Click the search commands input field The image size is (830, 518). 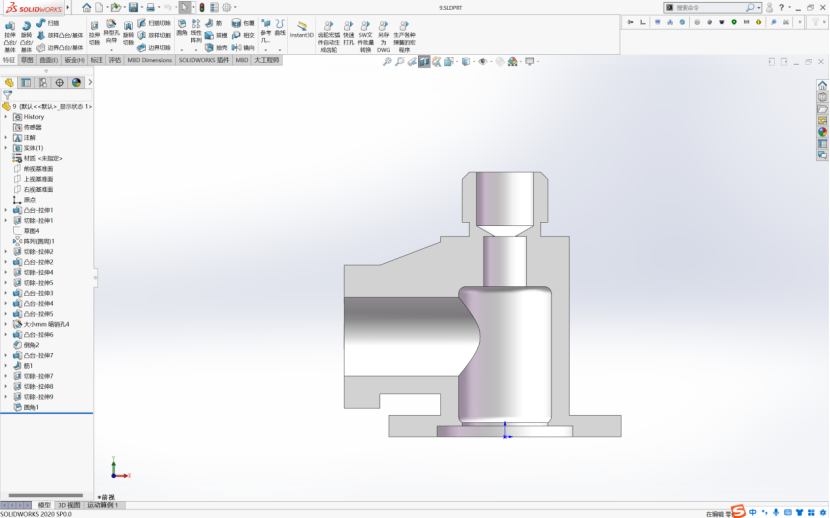(710, 7)
